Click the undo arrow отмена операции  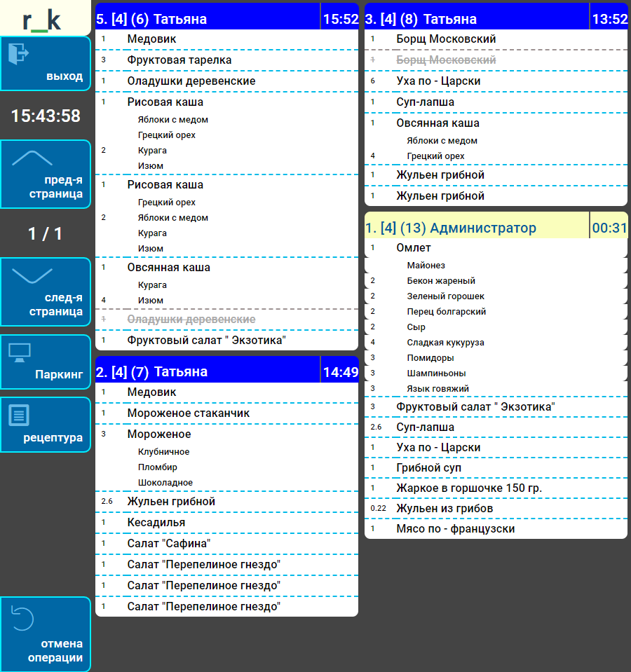point(22,618)
